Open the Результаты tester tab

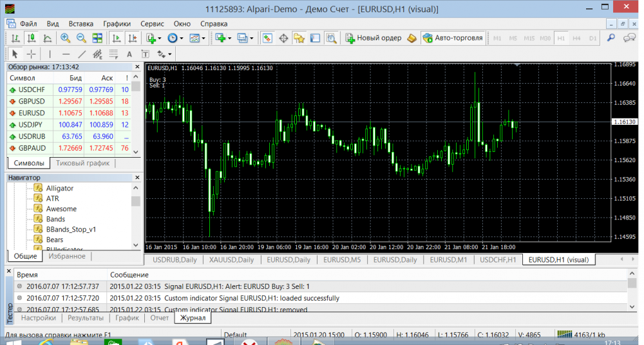[x=86, y=317]
